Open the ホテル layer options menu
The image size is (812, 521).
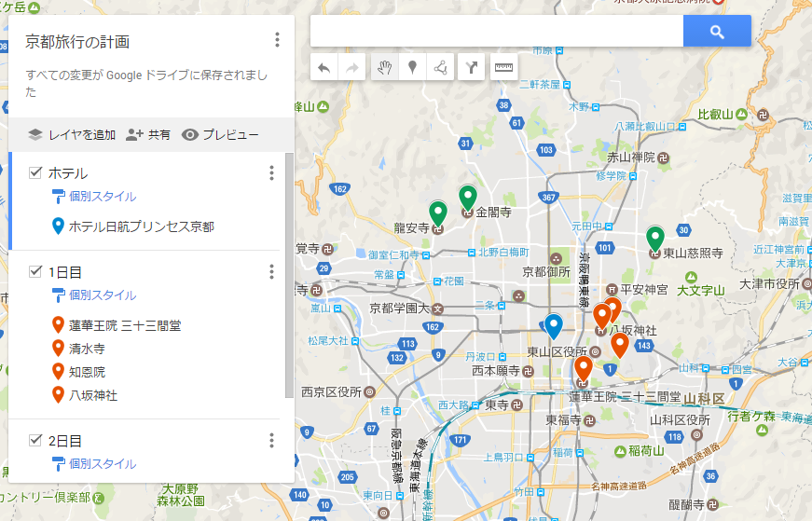[271, 173]
